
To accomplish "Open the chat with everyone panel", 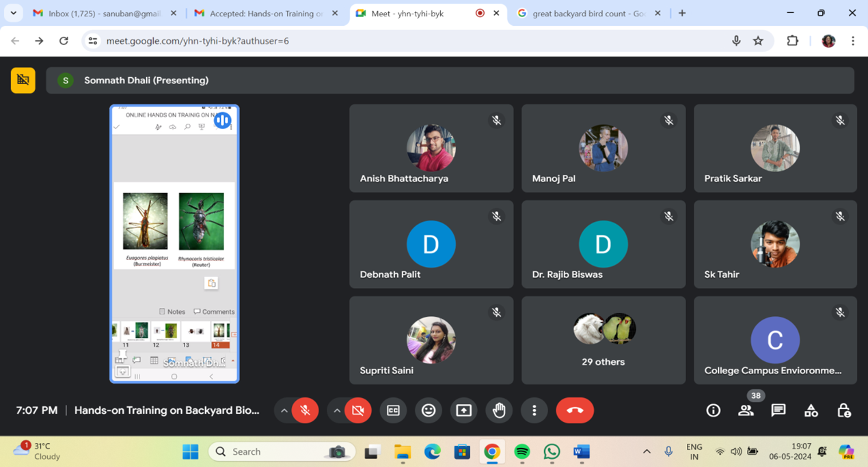I will 778,410.
